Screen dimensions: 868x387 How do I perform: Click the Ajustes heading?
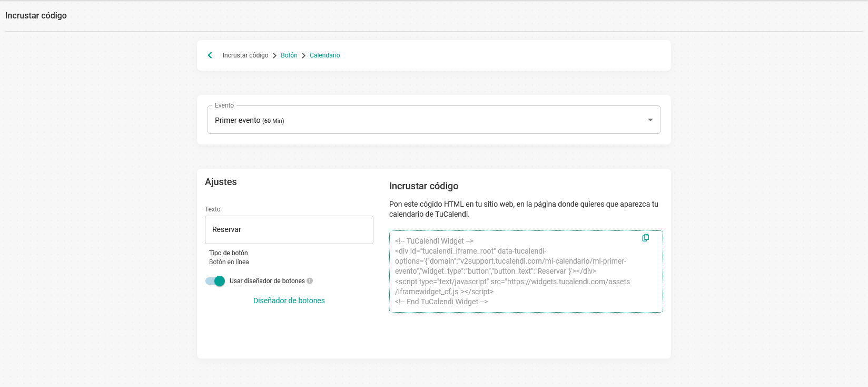[221, 182]
